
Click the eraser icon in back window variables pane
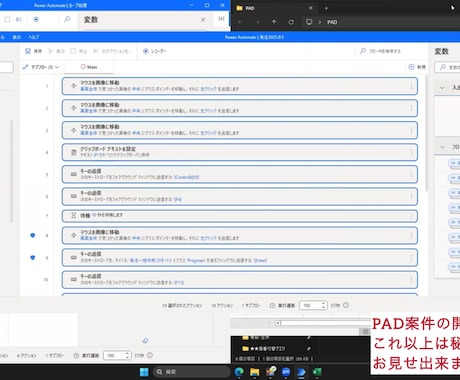(145, 340)
